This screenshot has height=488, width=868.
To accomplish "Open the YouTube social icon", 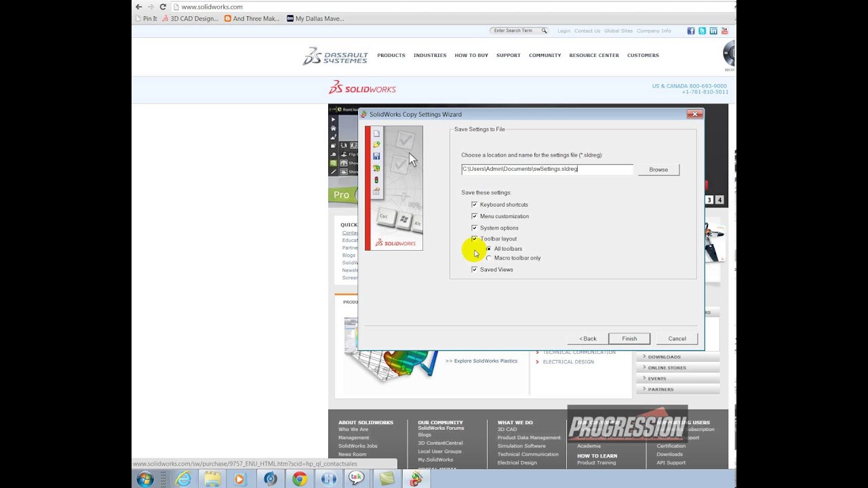I will click(x=724, y=30).
